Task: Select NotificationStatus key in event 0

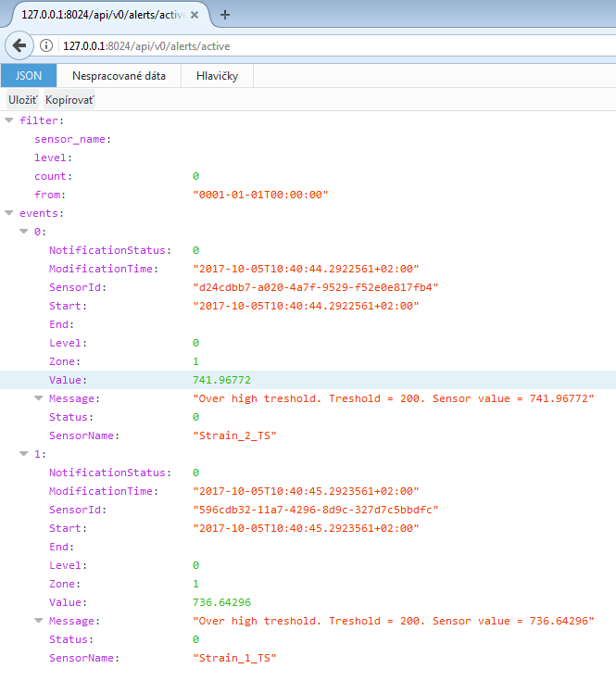Action: click(110, 250)
